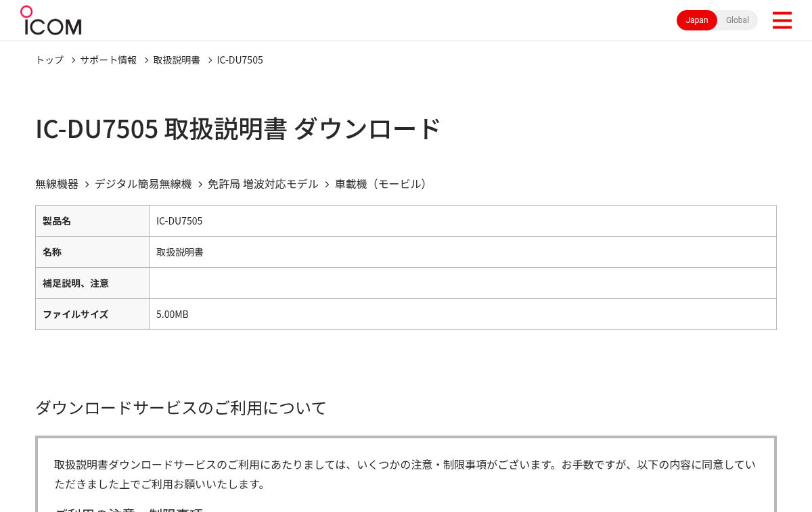Switch site region to Global
The width and height of the screenshot is (812, 512).
point(738,20)
